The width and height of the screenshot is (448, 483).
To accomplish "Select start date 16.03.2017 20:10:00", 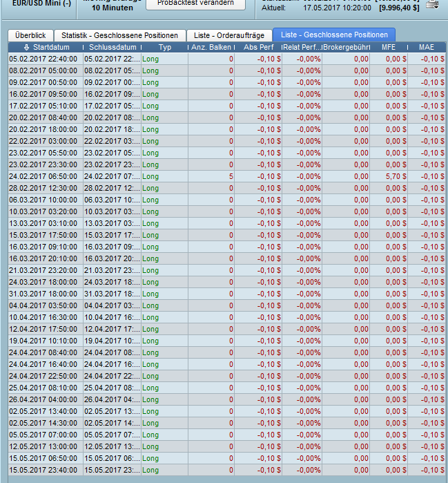I will (43, 258).
